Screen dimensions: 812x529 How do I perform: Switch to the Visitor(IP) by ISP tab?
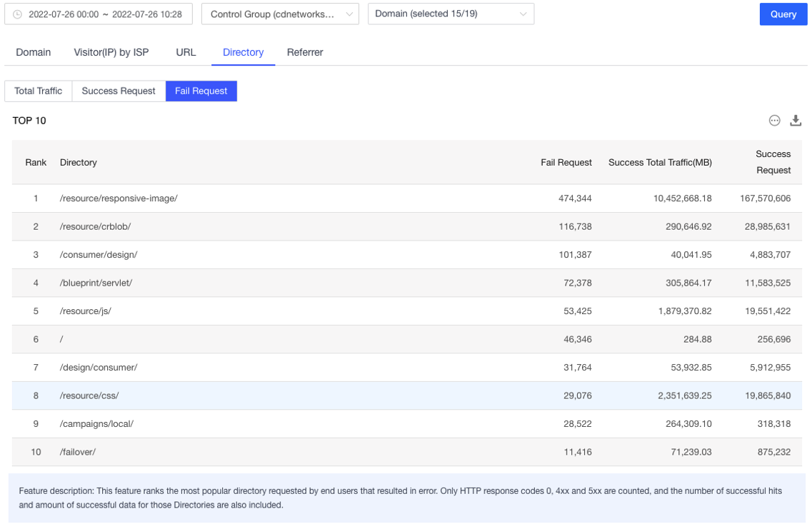pos(111,52)
